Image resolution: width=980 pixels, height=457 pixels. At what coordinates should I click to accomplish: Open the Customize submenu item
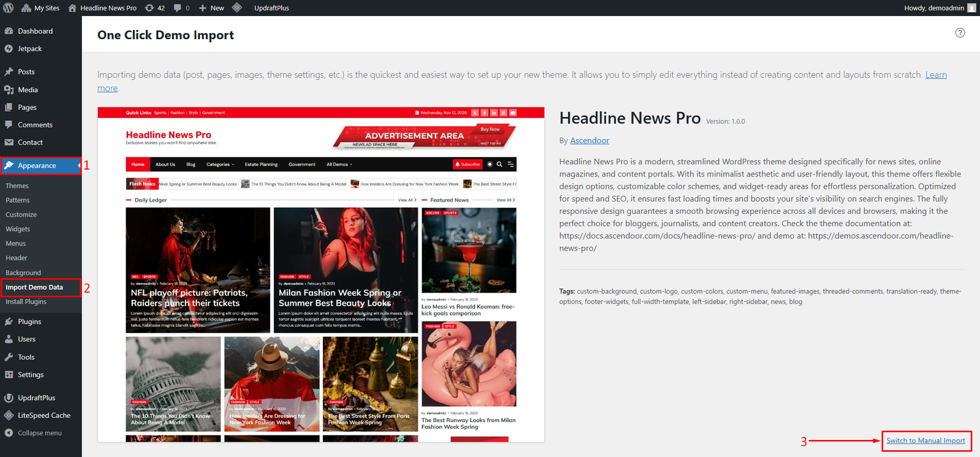[x=21, y=215]
